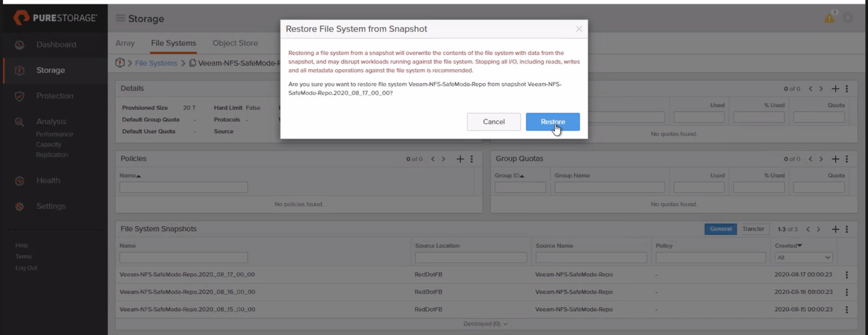This screenshot has height=335, width=868.
Task: Add a group quota with plus icon
Action: [x=835, y=159]
